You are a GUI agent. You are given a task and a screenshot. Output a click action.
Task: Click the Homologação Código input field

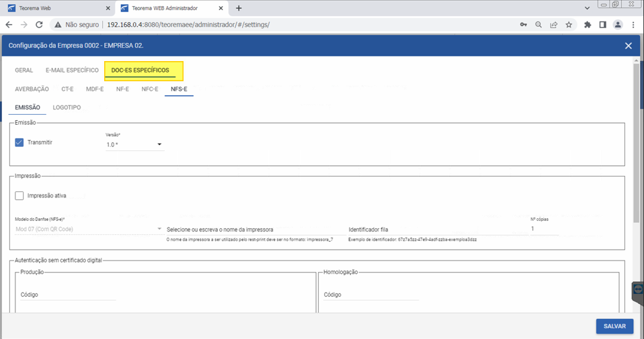[371, 294]
